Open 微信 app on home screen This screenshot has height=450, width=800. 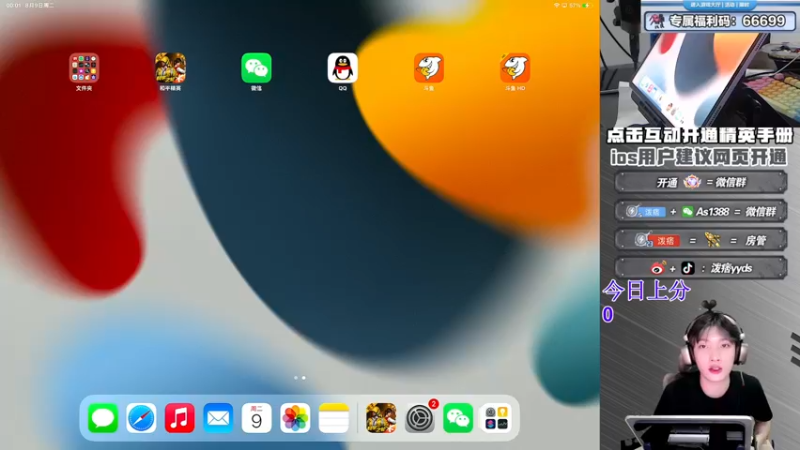pyautogui.click(x=257, y=68)
